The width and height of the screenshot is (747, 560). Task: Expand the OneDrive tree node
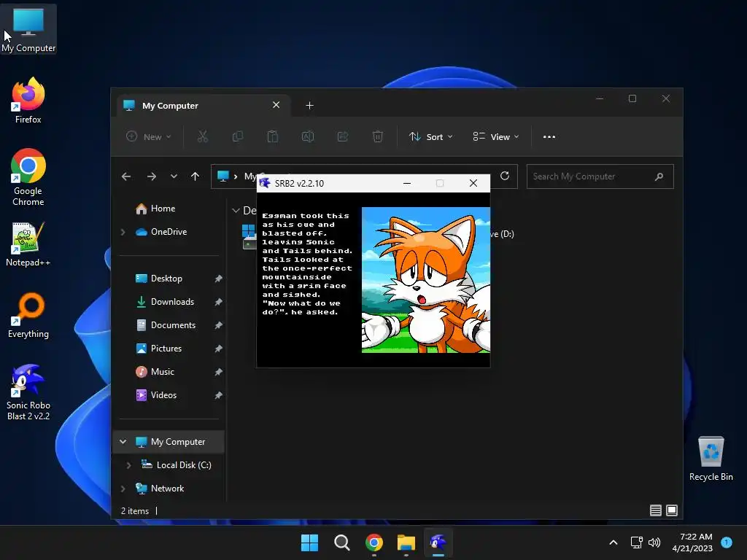[x=123, y=232]
